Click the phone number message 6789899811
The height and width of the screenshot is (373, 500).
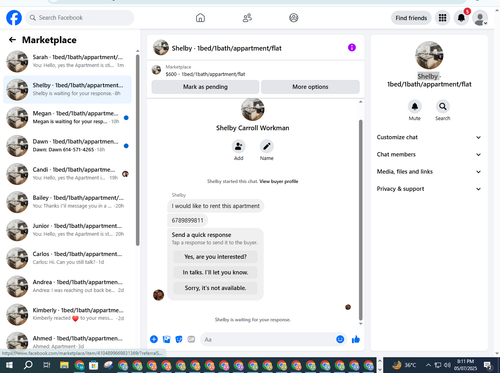coord(187,220)
